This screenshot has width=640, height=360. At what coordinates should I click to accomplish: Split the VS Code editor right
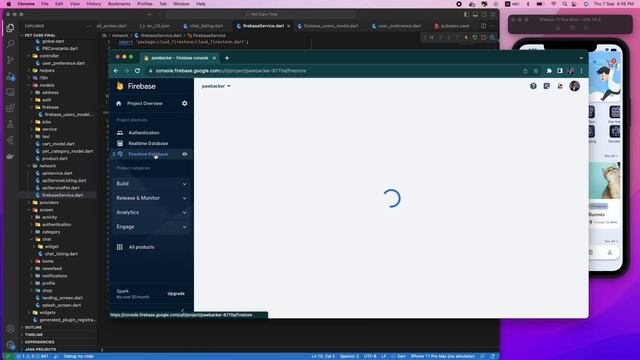(483, 26)
